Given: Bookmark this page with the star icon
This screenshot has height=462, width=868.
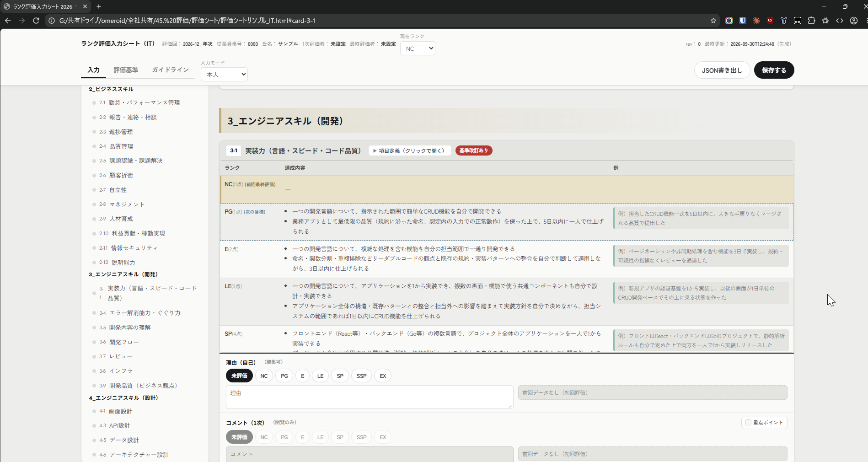Looking at the screenshot, I should pyautogui.click(x=713, y=21).
